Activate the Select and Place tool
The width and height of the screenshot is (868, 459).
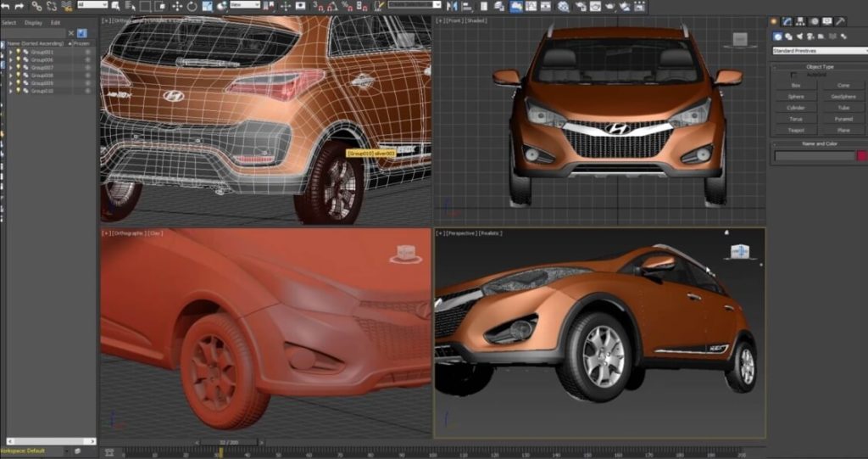(x=221, y=6)
